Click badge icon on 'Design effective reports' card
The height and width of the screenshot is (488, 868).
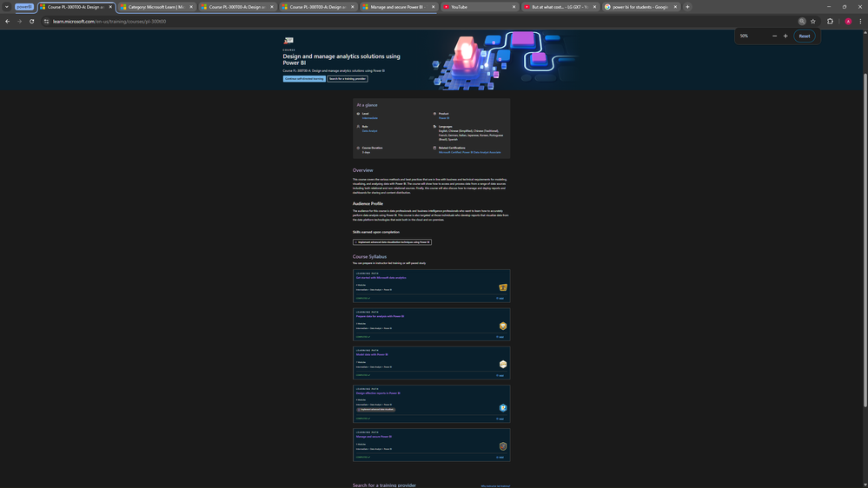pyautogui.click(x=503, y=408)
